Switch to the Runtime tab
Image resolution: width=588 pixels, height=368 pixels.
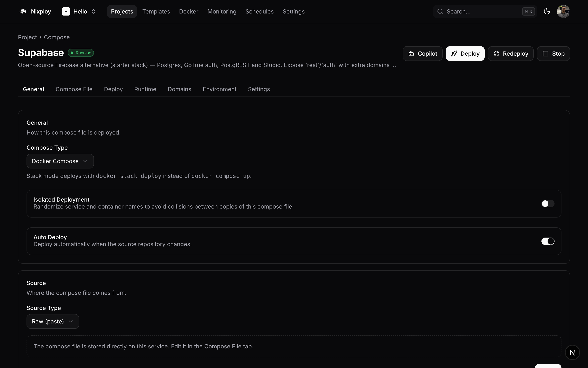coord(145,89)
